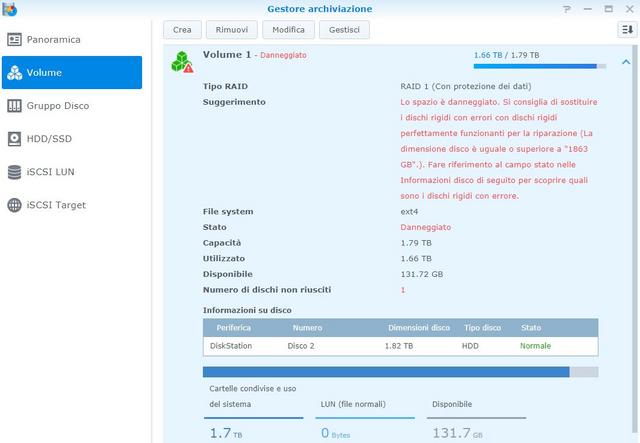Click the Numero column header

307,328
